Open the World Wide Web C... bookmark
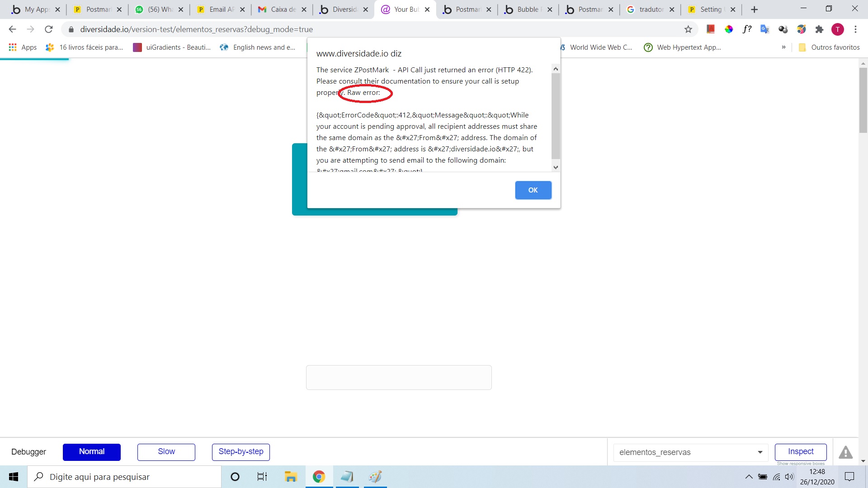The image size is (868, 488). point(597,47)
